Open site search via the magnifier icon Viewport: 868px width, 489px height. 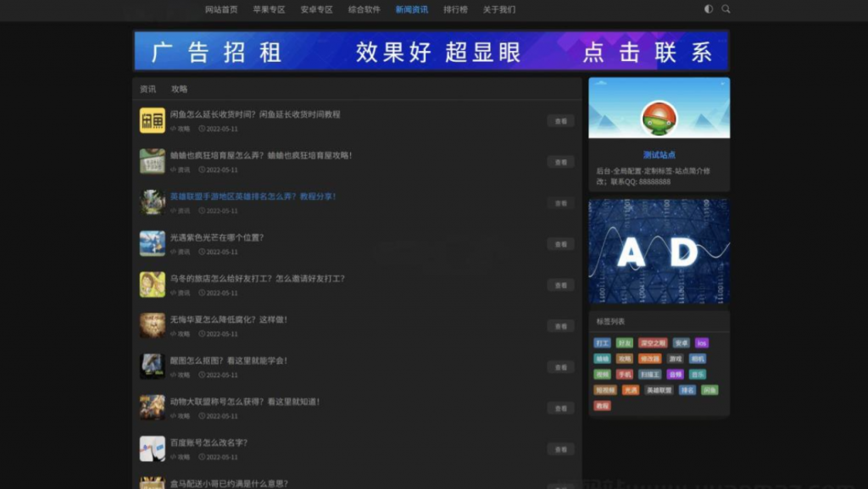point(726,9)
